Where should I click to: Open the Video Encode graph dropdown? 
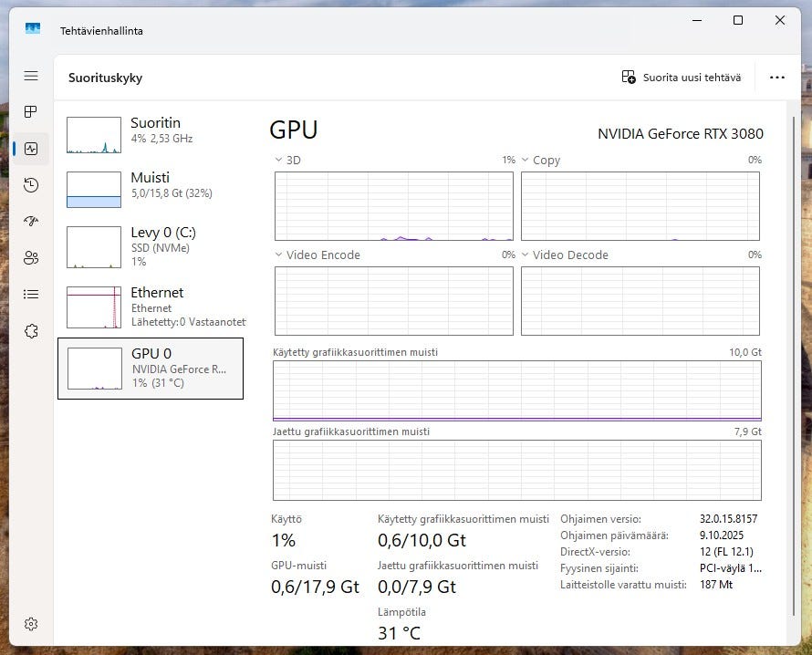tap(279, 255)
